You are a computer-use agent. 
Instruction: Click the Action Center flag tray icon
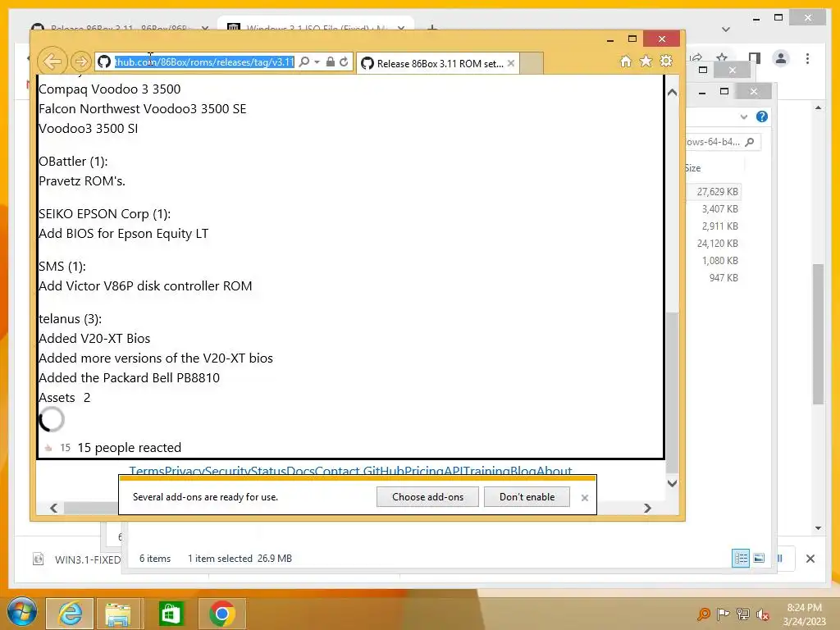[723, 614]
